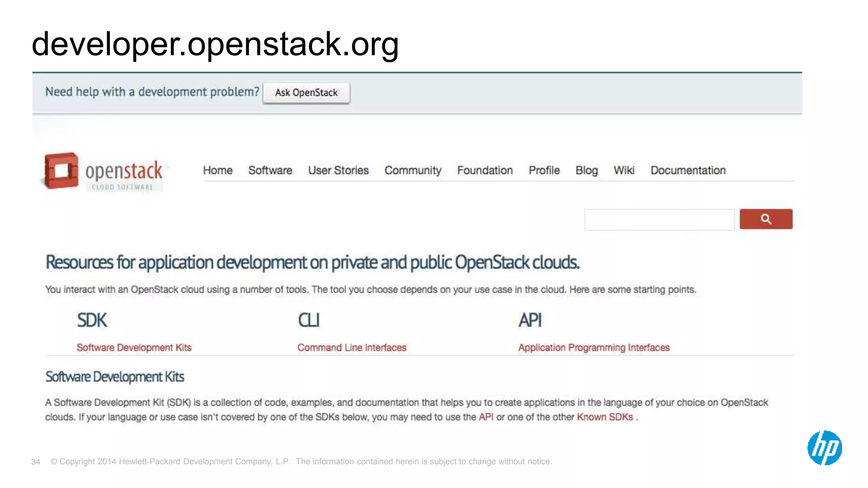Image resolution: width=868 pixels, height=488 pixels.
Task: Open the Blog link
Action: [587, 170]
